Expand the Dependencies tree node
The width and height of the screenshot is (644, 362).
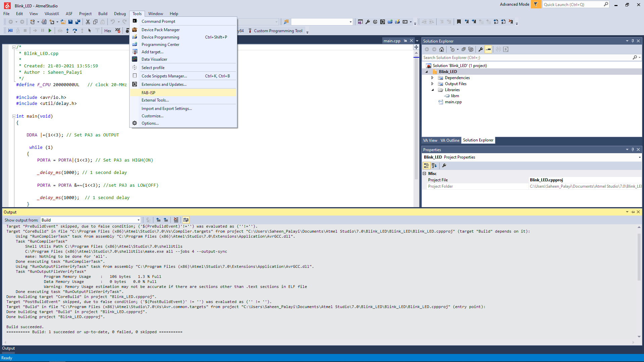(x=432, y=78)
